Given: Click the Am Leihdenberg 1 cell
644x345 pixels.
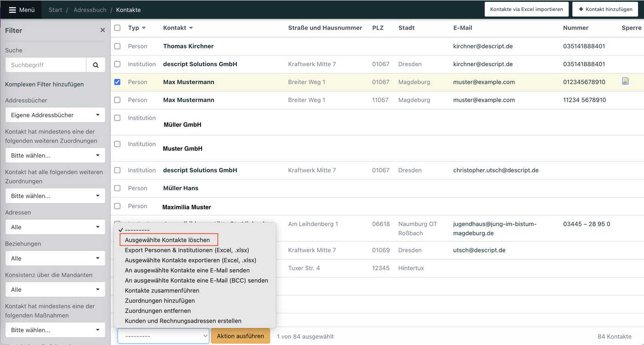Looking at the screenshot, I should tap(313, 224).
